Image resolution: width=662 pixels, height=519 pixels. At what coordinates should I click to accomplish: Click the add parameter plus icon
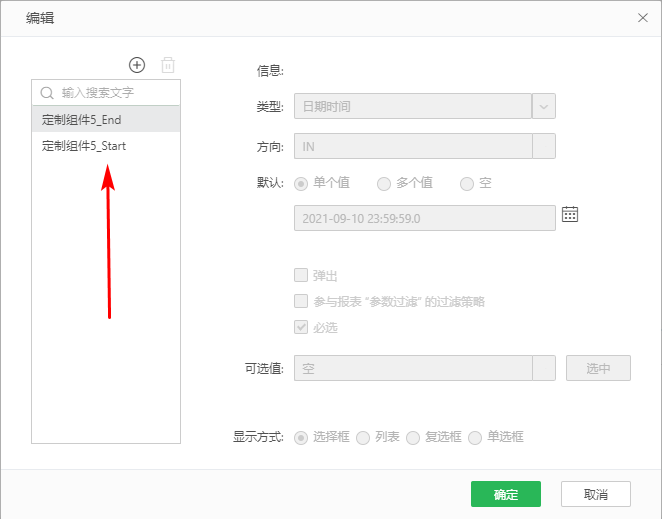tap(137, 65)
